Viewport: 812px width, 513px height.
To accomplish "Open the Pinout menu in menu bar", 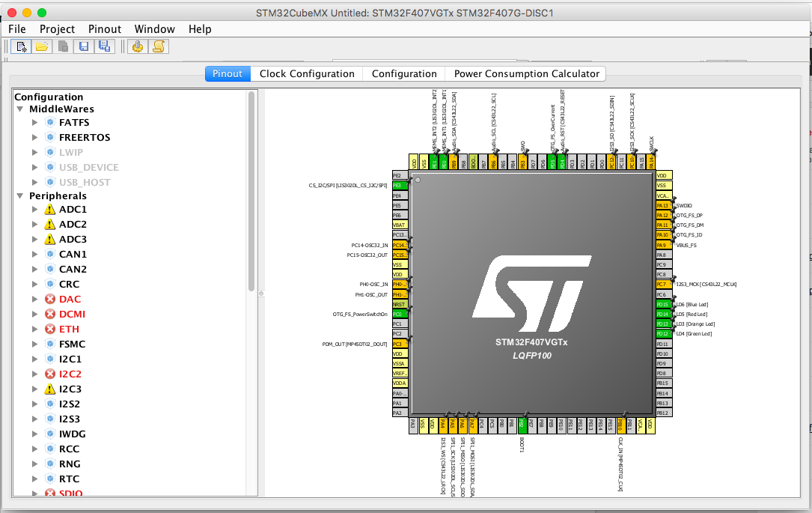I will 105,29.
